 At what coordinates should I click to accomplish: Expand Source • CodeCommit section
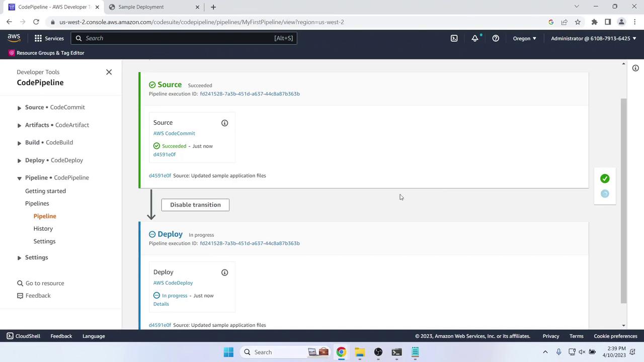pos(19,108)
